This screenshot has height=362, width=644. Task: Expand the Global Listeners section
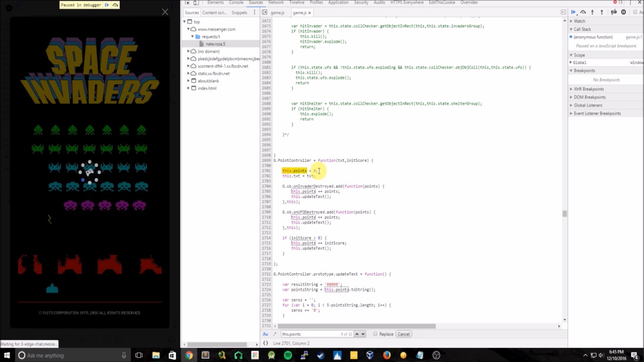tap(606, 105)
